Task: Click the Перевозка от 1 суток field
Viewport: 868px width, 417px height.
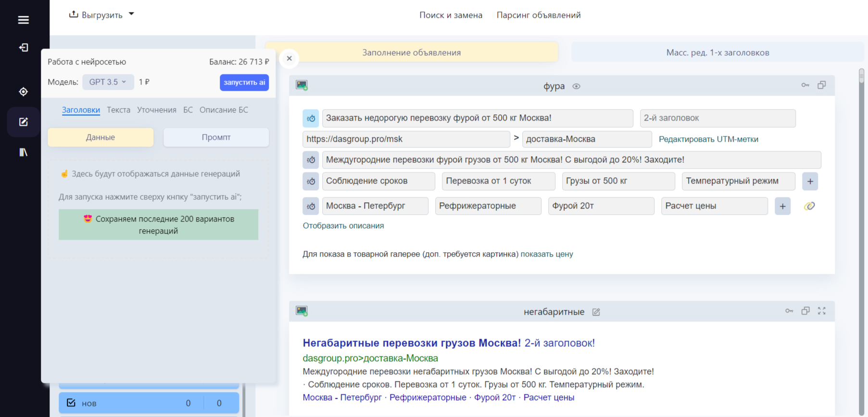Action: 498,181
